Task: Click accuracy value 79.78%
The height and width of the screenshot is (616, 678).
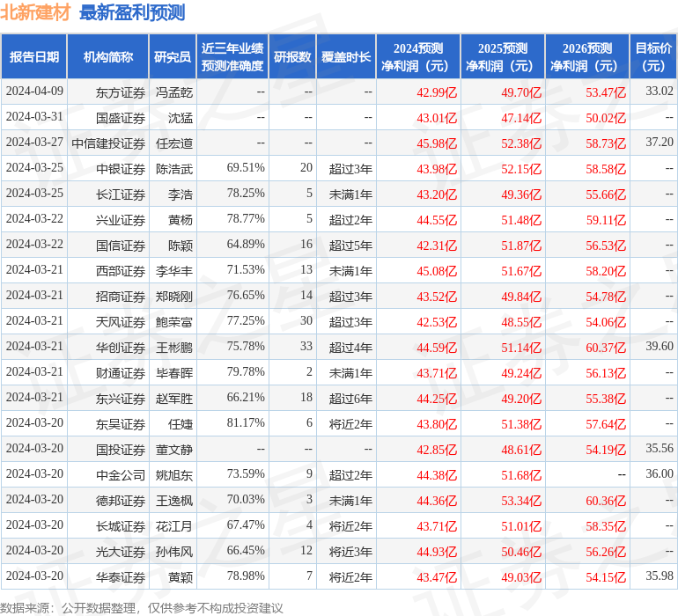Action: point(246,371)
